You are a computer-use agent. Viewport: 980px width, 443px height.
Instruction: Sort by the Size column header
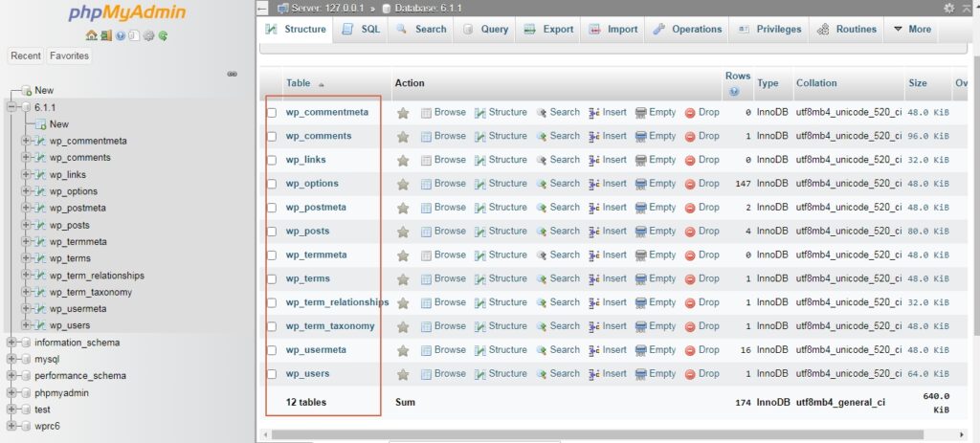pyautogui.click(x=918, y=83)
